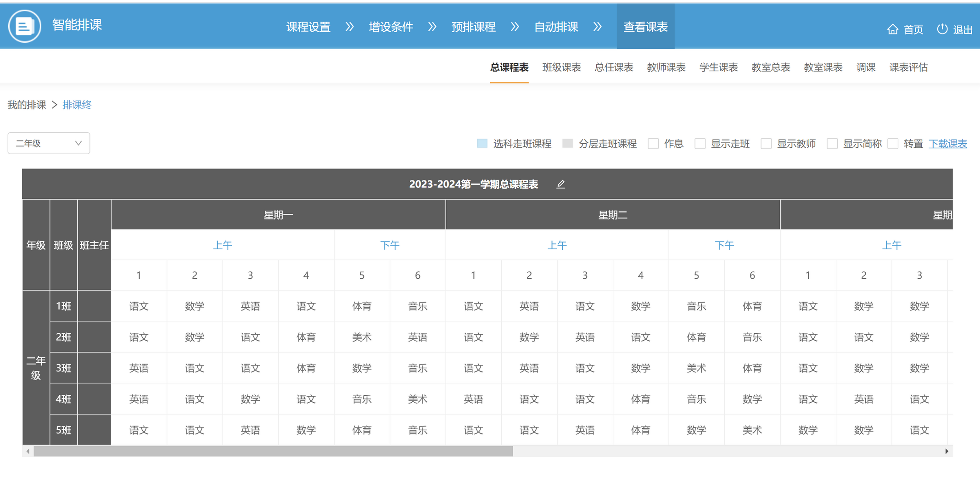
Task: Open the 教师课表 tab
Action: tap(666, 67)
